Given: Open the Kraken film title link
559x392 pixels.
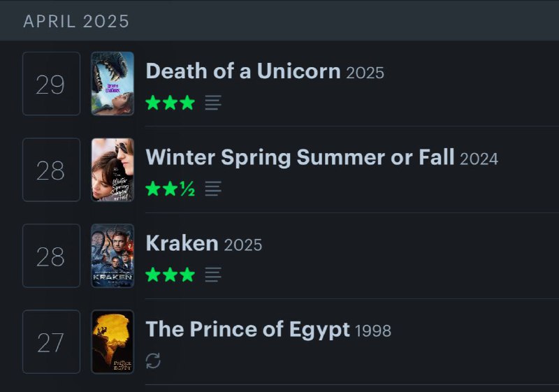Looking at the screenshot, I should [x=182, y=243].
